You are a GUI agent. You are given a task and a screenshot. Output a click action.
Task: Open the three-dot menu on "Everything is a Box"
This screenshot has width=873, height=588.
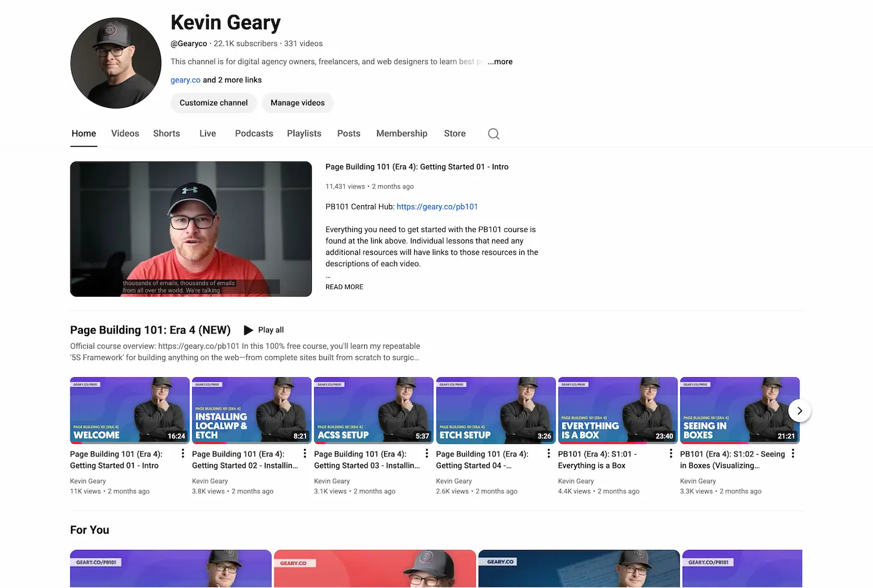(670, 453)
